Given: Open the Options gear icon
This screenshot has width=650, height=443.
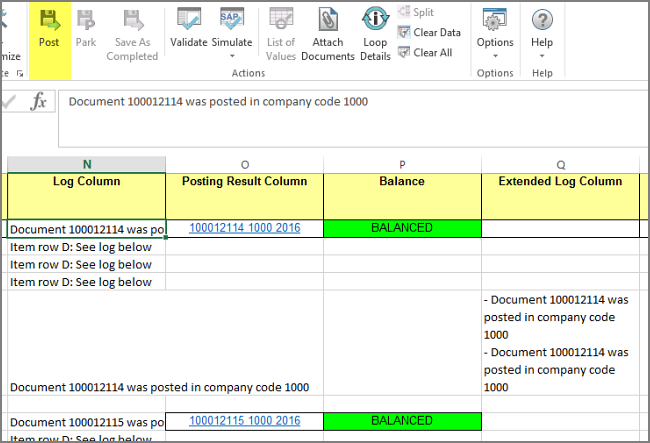Looking at the screenshot, I should point(495,19).
